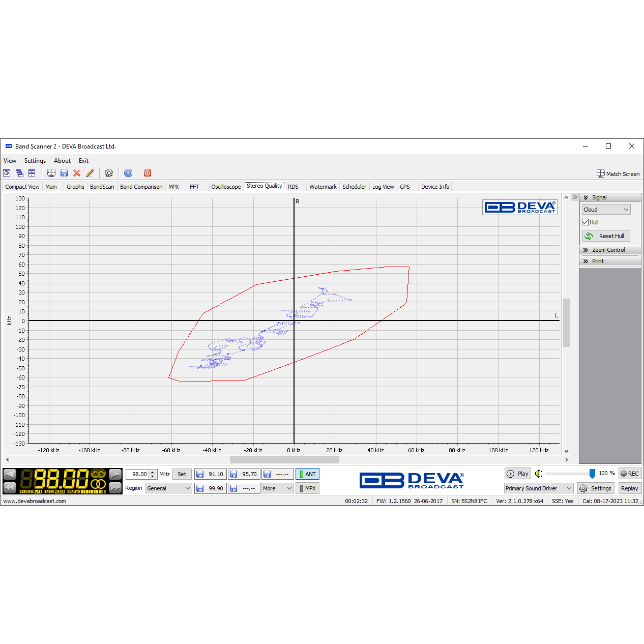
Task: Click the Set frequency button
Action: [182, 474]
